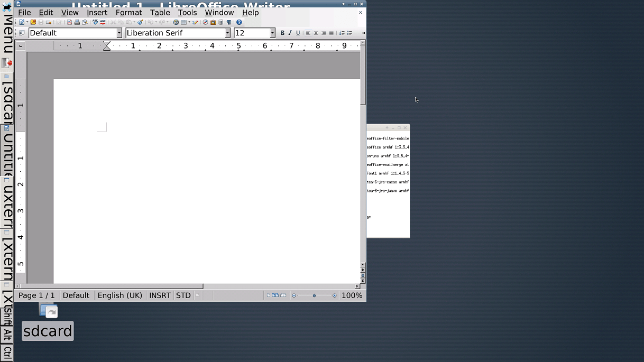
Task: Click STD selection mode in status bar
Action: click(x=183, y=295)
